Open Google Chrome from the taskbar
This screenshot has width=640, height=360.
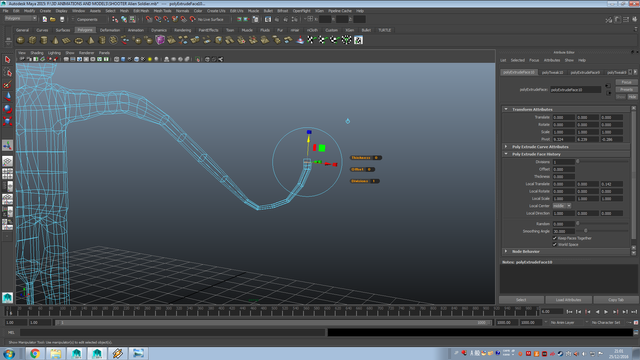35,353
